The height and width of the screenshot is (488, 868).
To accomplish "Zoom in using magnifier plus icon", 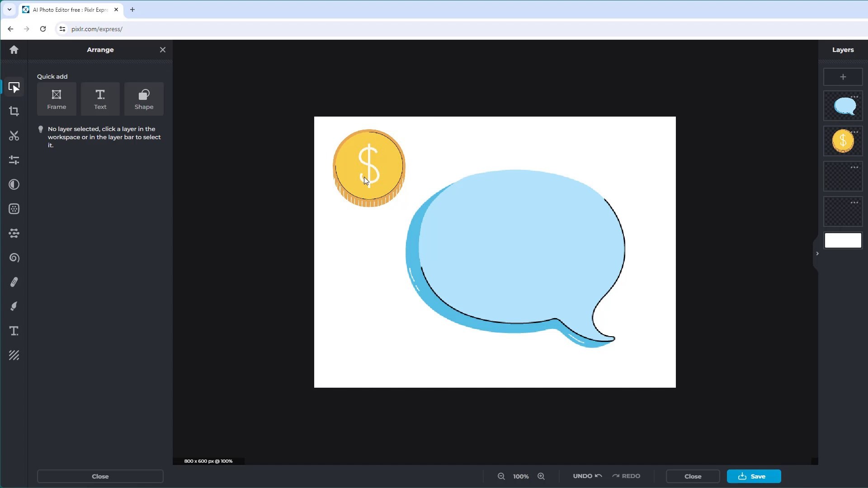I will [541, 476].
